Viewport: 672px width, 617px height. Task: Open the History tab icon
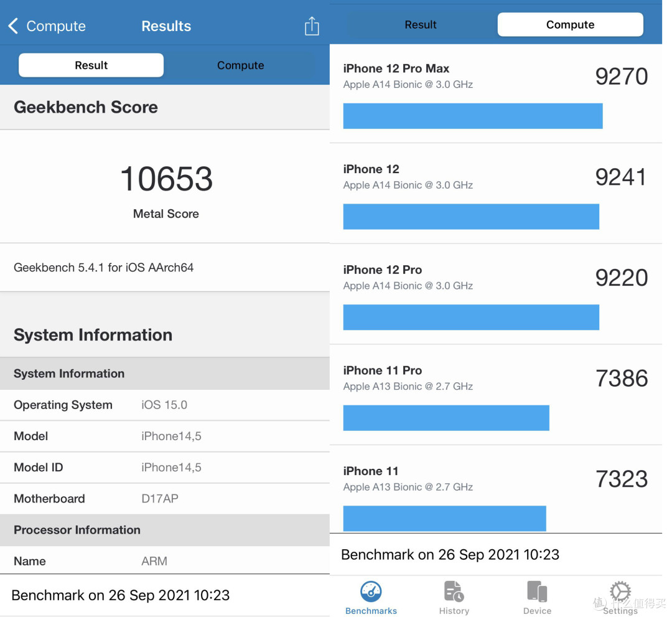(x=454, y=591)
